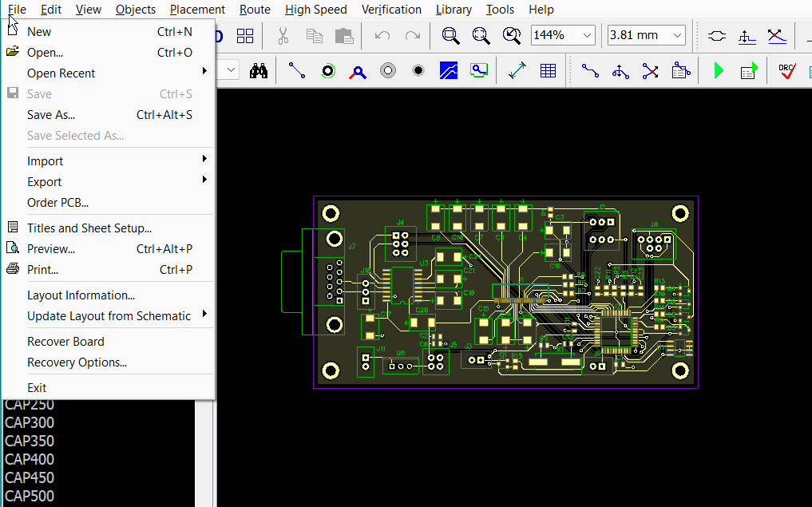The image size is (812, 507).
Task: Open the Tools menu
Action: pos(500,10)
